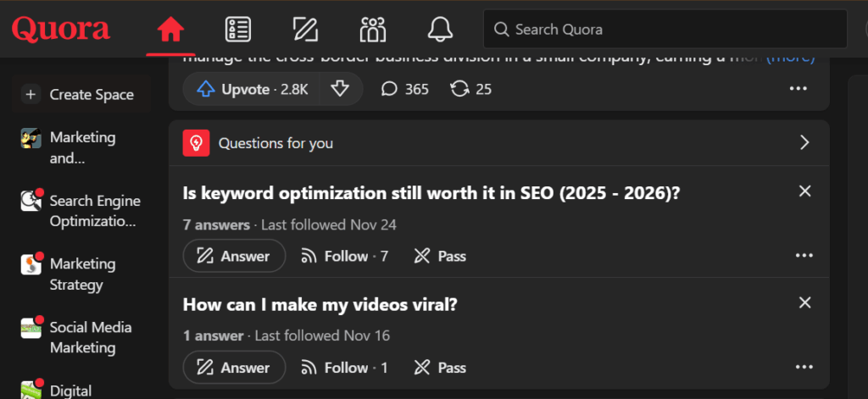This screenshot has height=399, width=868.
Task: Open the 365 comments on the post
Action: click(405, 89)
